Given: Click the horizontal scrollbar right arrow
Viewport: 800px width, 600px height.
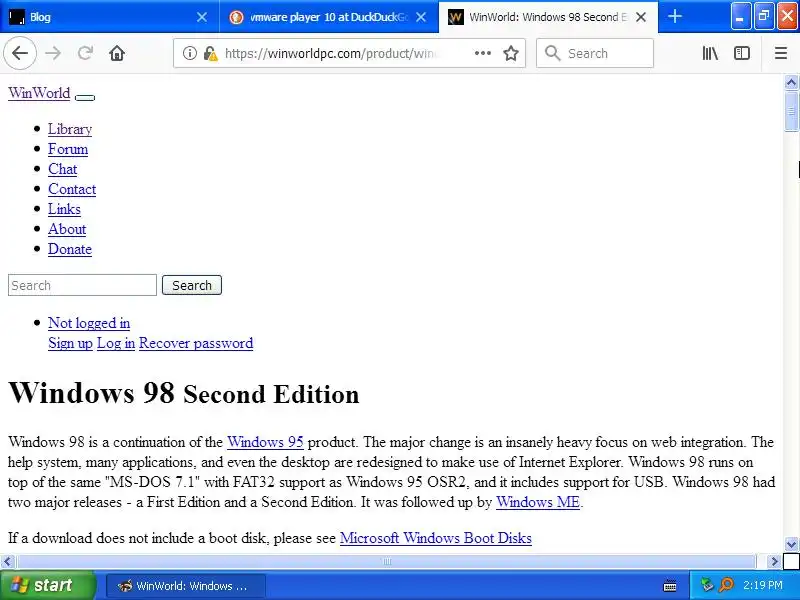Looking at the screenshot, I should (774, 562).
